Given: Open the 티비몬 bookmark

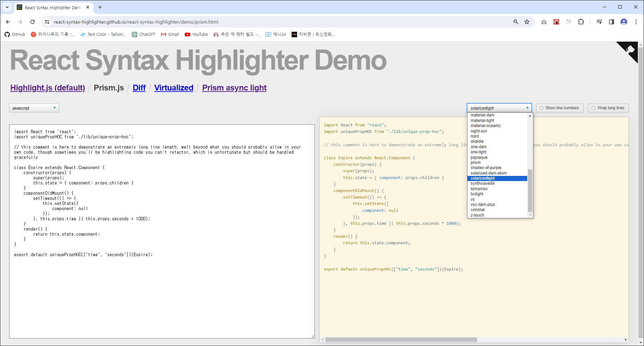Looking at the screenshot, I should coord(313,34).
